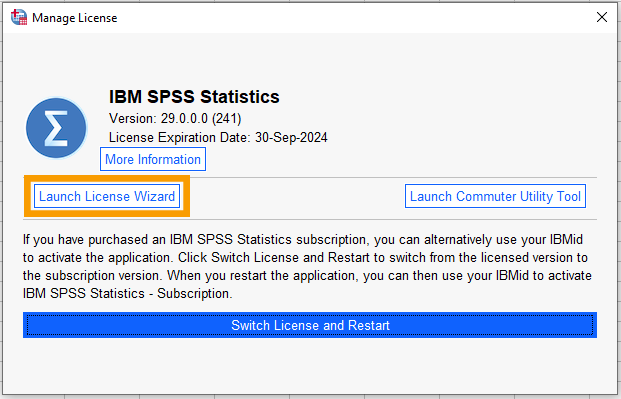621x399 pixels.
Task: Click the Launch License Wizard button
Action: coord(107,196)
